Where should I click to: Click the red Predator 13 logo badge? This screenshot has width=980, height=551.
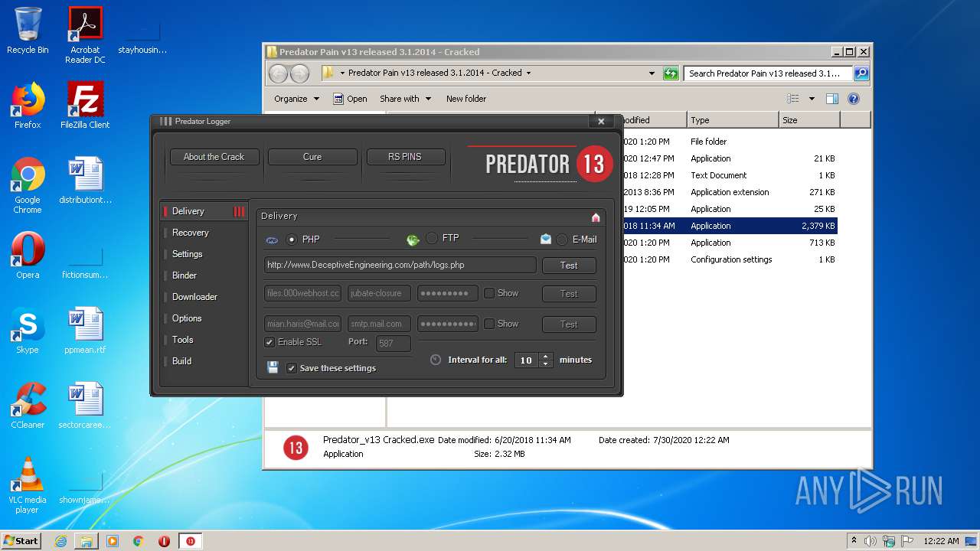tap(595, 164)
